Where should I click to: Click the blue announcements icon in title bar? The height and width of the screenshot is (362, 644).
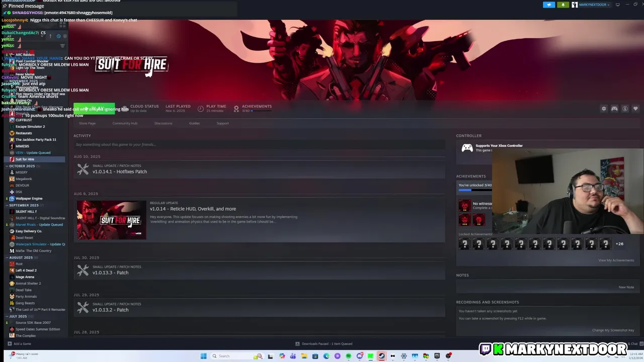549,5
